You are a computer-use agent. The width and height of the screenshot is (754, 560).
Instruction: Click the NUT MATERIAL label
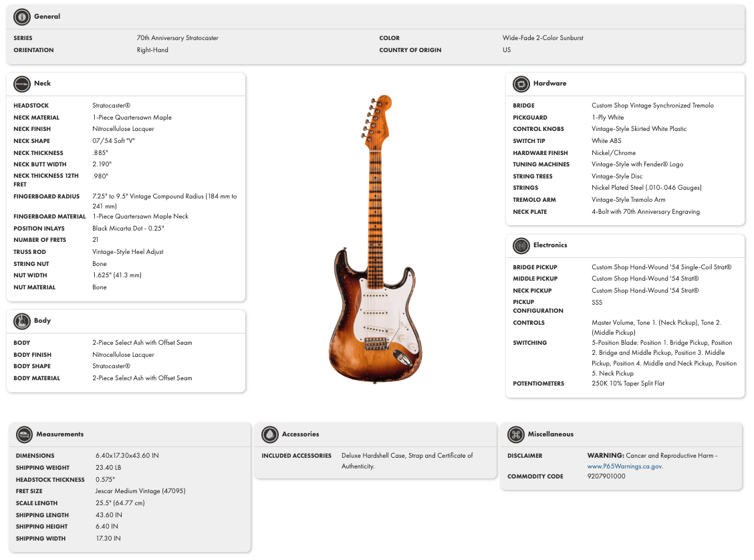[35, 287]
